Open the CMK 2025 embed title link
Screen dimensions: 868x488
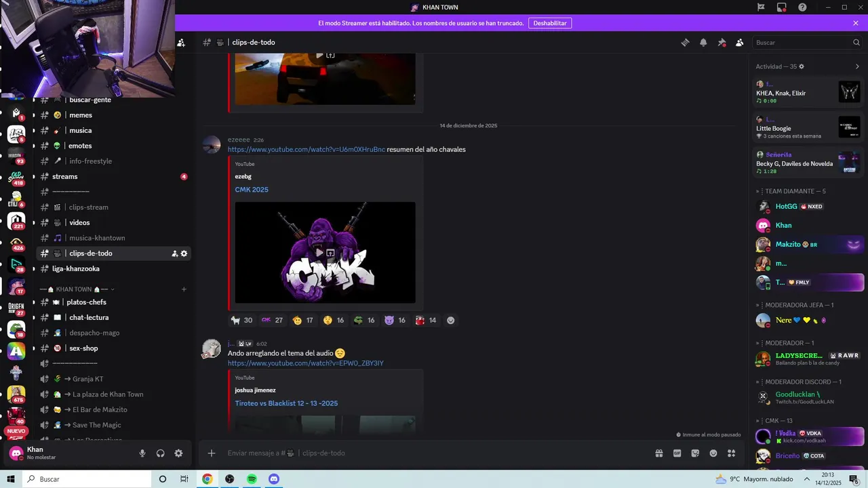(x=252, y=190)
